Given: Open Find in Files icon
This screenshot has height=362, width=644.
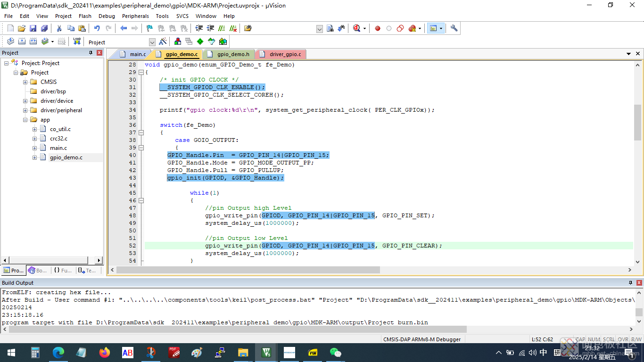Looking at the screenshot, I should coord(248,28).
